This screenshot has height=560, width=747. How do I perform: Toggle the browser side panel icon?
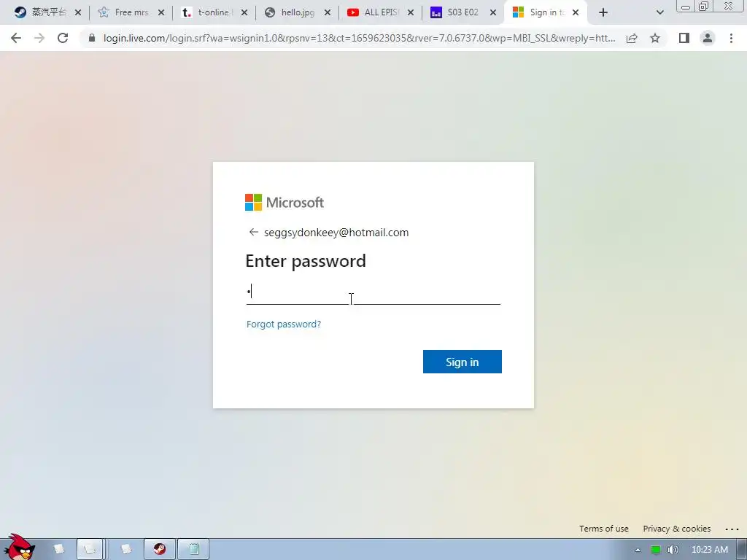click(x=684, y=38)
